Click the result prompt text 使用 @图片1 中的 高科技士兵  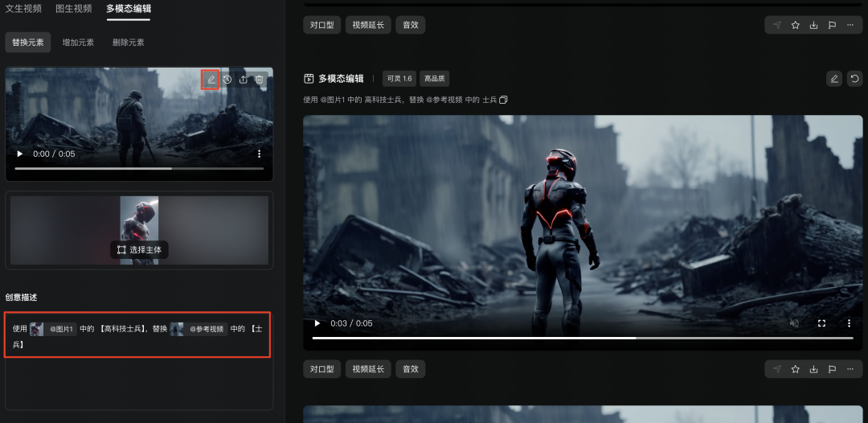tap(354, 101)
